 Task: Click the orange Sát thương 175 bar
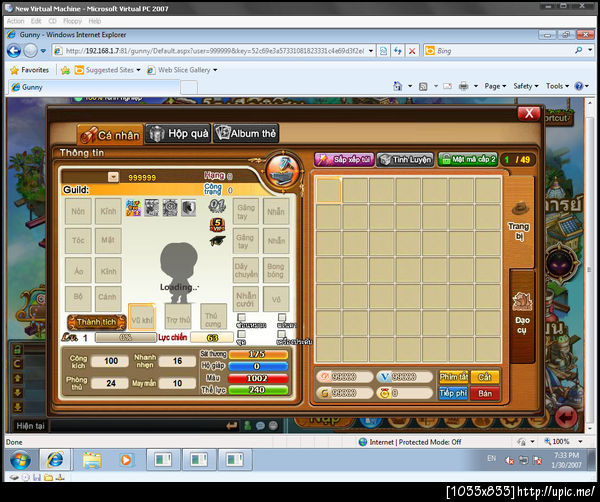(x=258, y=354)
